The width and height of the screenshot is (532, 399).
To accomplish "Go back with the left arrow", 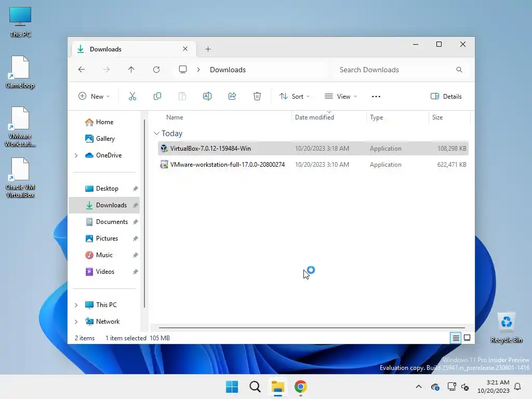I will coord(82,70).
